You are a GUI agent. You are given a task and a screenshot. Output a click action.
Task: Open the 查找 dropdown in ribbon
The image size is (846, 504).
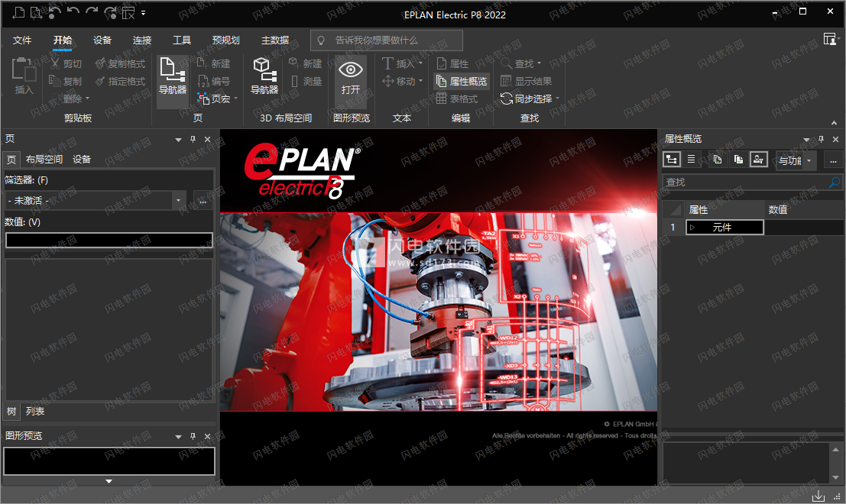[539, 63]
